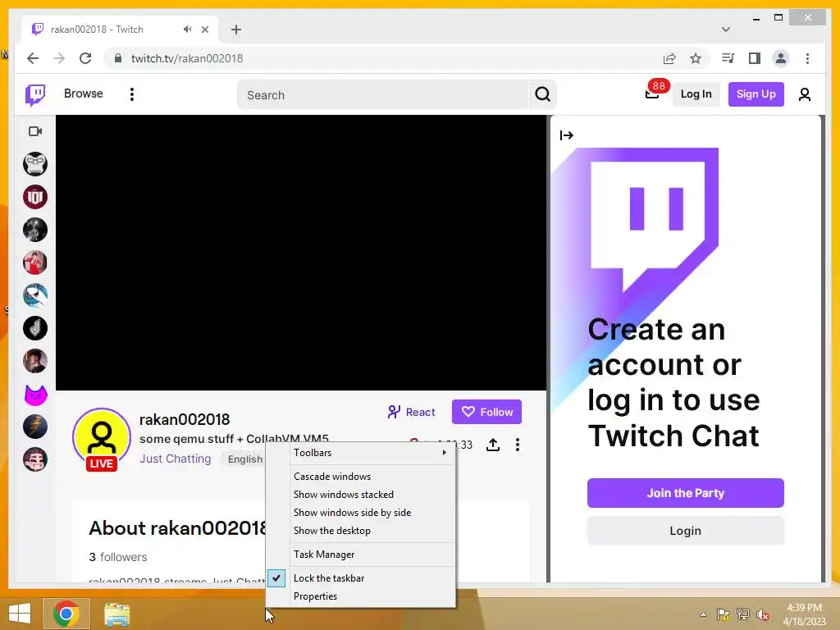Select the rakan002018 - Twitch tab

pos(120,30)
